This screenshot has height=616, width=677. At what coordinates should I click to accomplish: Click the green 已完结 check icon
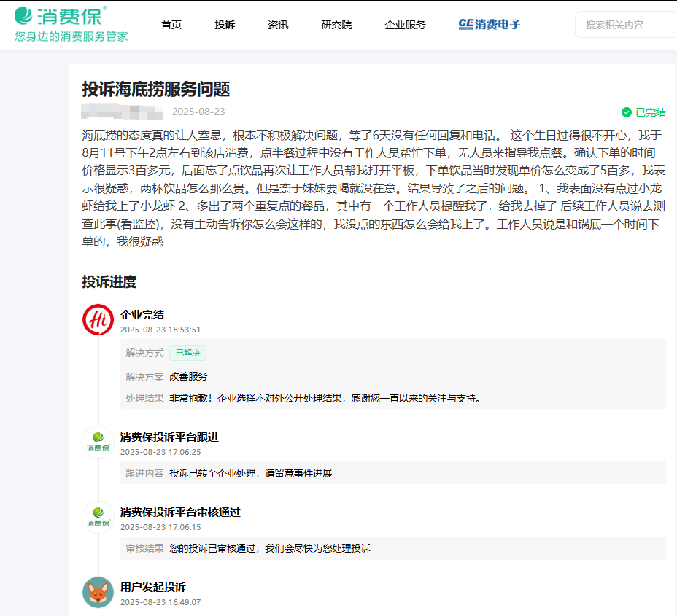click(x=627, y=112)
